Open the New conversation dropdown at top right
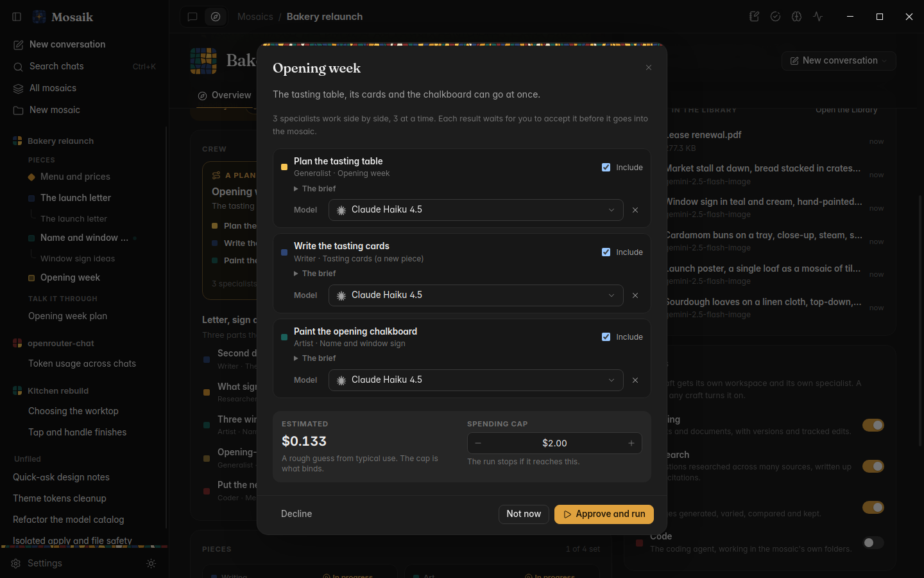Image resolution: width=924 pixels, height=578 pixels. pos(839,60)
